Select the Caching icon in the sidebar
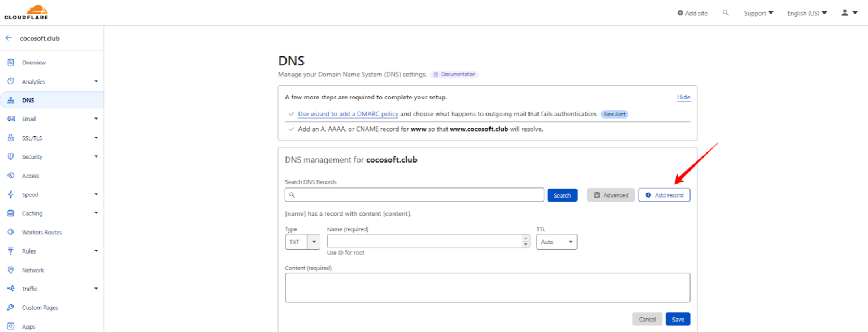Screen dimensions: 868x332 (x=11, y=213)
